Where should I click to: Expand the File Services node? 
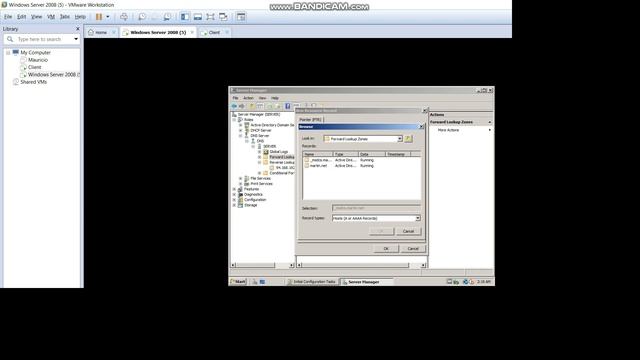(x=240, y=178)
